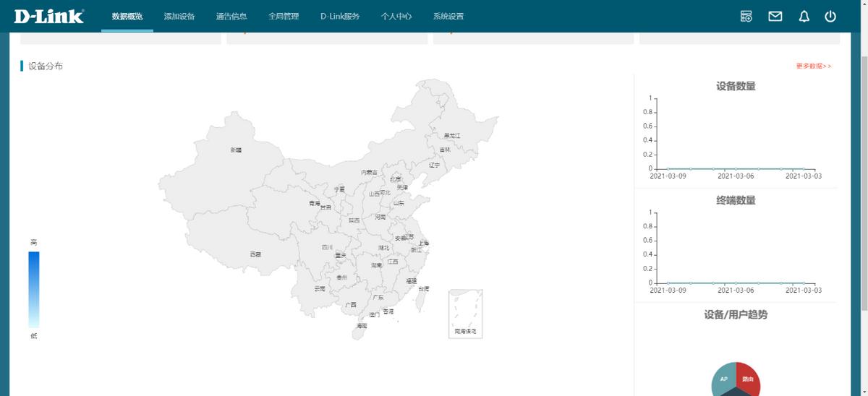Click the 终端数量 chart title

pyautogui.click(x=736, y=200)
